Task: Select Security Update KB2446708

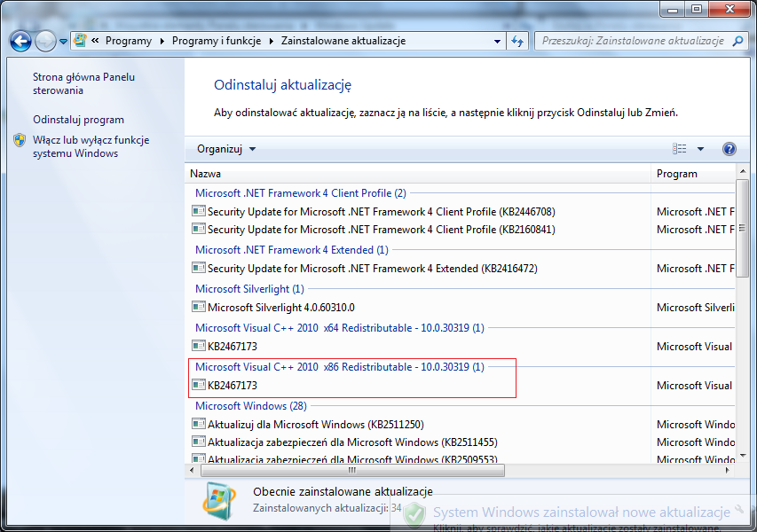Action: click(382, 212)
